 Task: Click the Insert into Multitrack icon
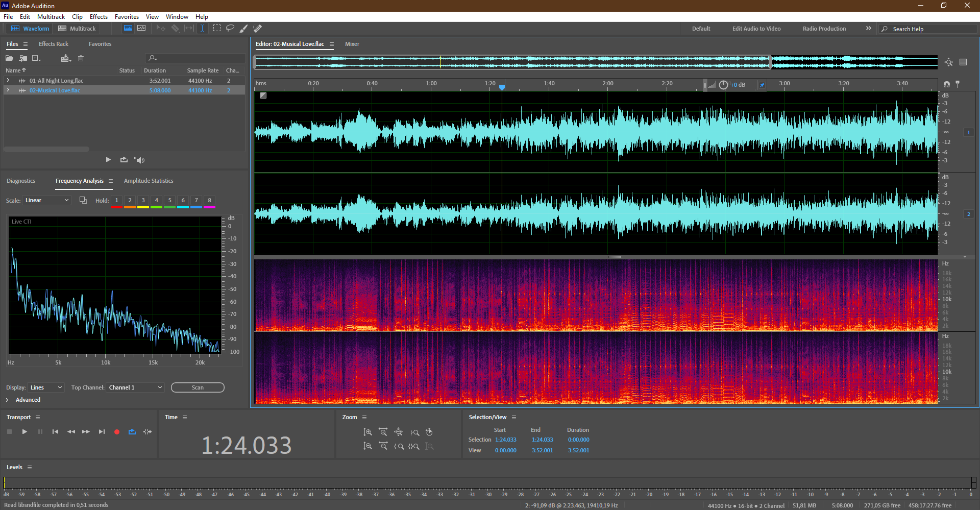[65, 58]
